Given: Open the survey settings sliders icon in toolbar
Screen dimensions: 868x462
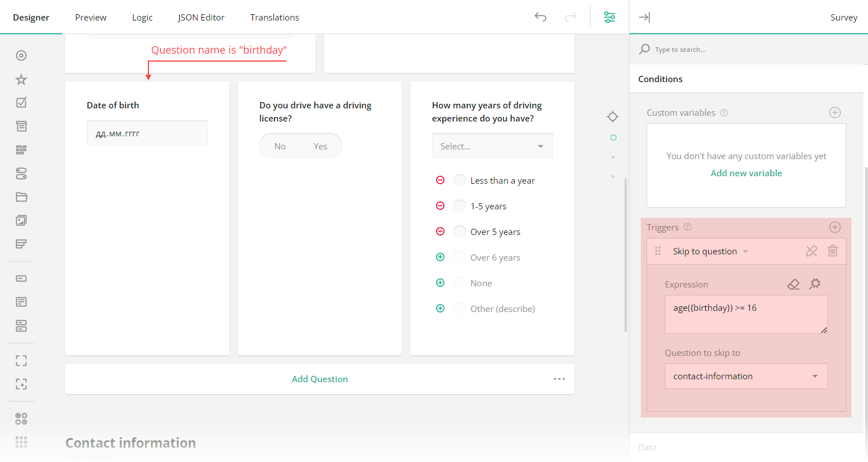Looking at the screenshot, I should pyautogui.click(x=609, y=17).
